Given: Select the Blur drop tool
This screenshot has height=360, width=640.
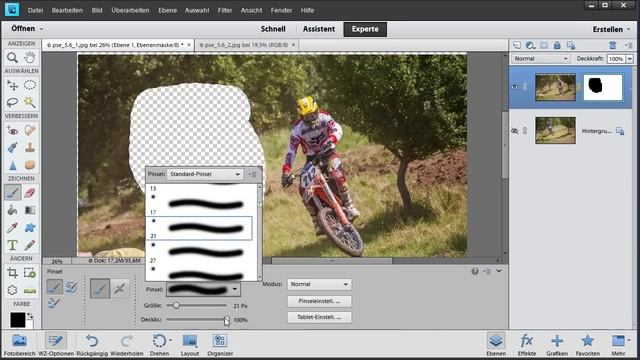Looking at the screenshot, I should 12,165.
